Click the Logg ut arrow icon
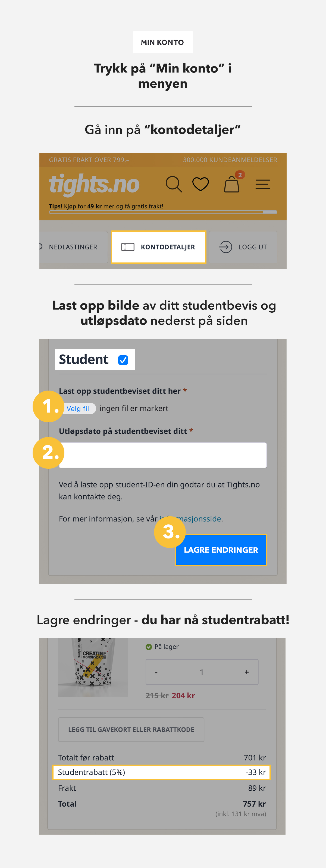Screen dimensions: 326x868 [x=225, y=247]
